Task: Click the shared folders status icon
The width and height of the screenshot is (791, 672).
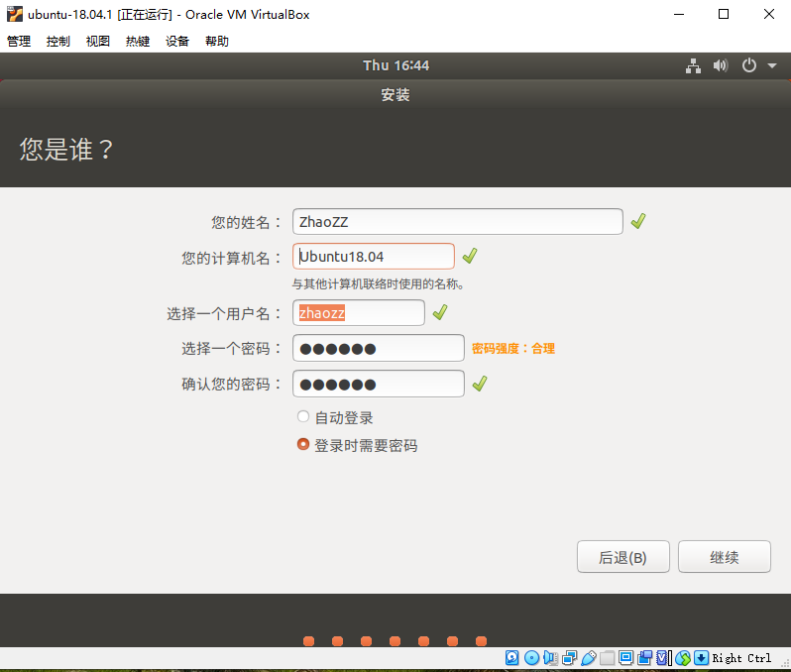Action: (x=608, y=658)
